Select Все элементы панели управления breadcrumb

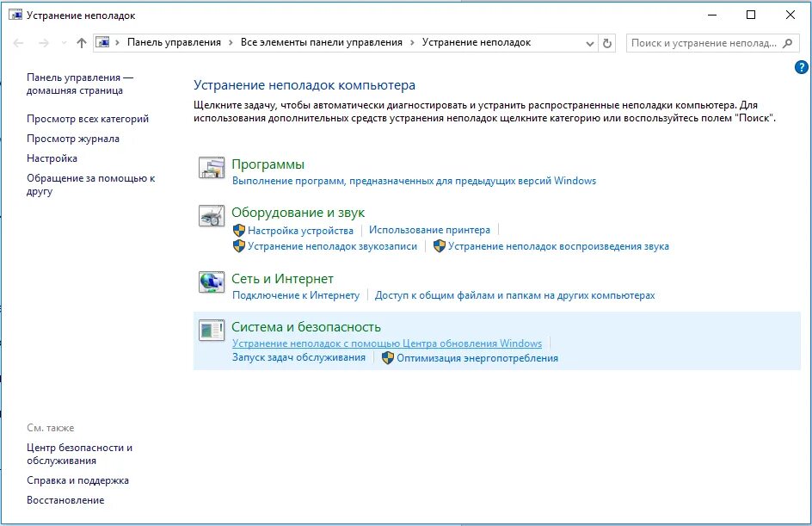[x=321, y=42]
